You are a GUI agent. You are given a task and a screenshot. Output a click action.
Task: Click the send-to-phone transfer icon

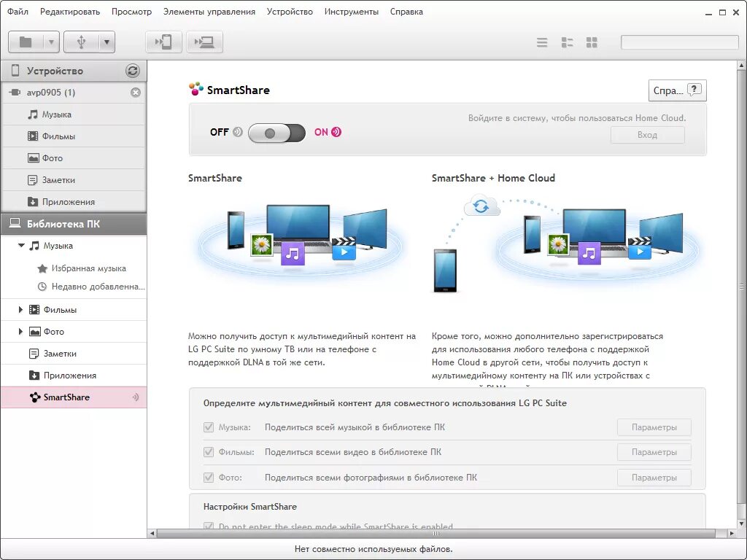(163, 42)
